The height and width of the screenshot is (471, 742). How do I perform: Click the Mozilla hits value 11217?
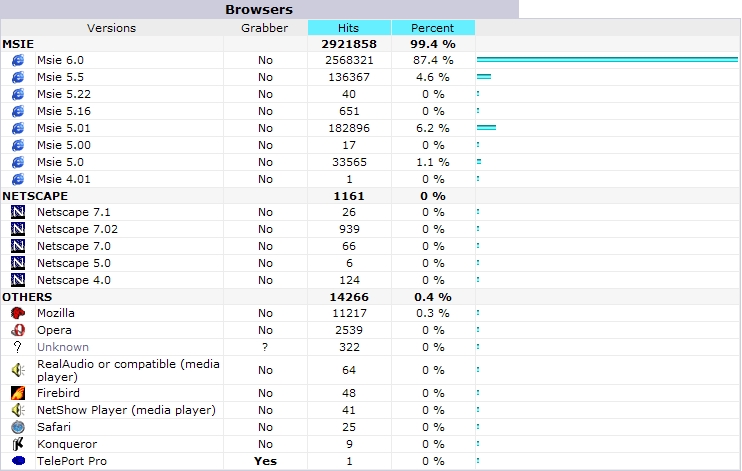click(x=349, y=313)
